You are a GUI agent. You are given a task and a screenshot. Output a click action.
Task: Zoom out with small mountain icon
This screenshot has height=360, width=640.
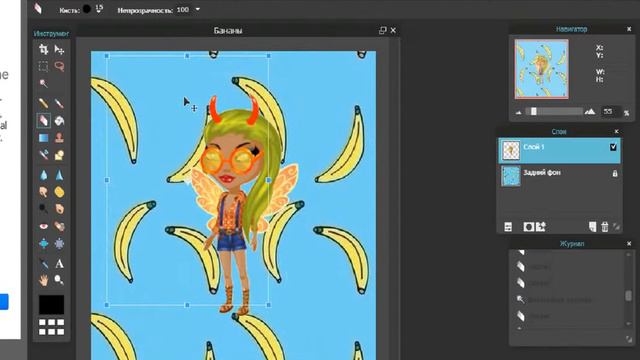[x=518, y=113]
